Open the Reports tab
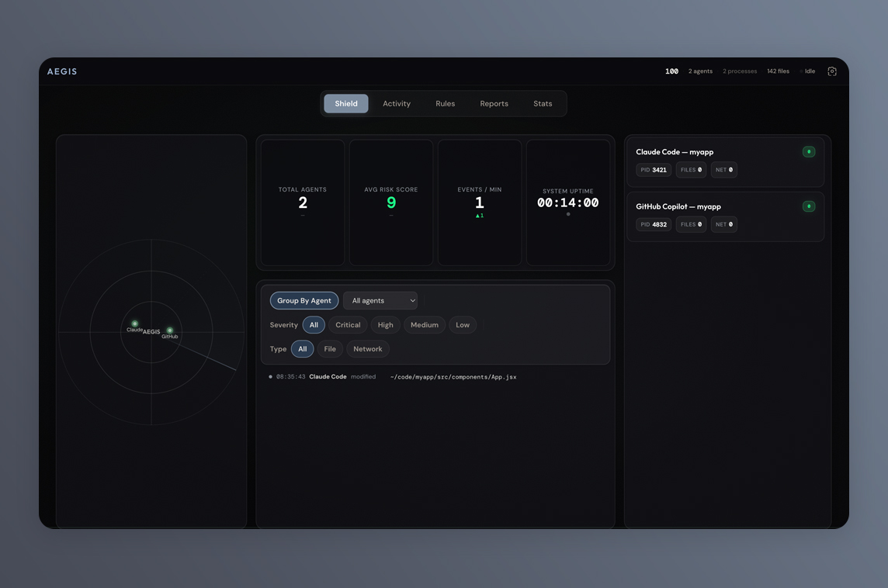The width and height of the screenshot is (888, 588). click(494, 103)
